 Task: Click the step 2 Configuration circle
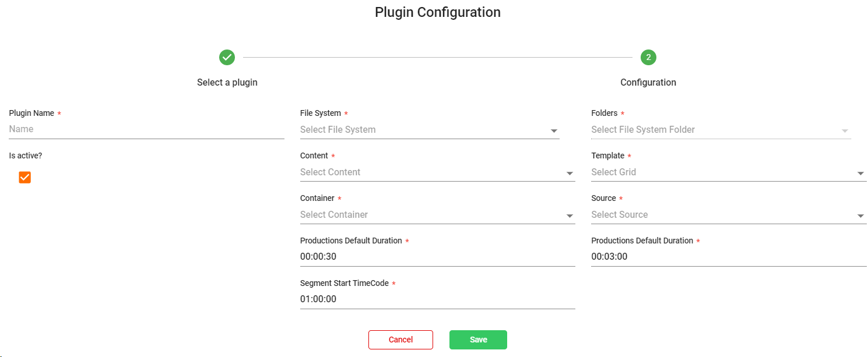click(648, 57)
